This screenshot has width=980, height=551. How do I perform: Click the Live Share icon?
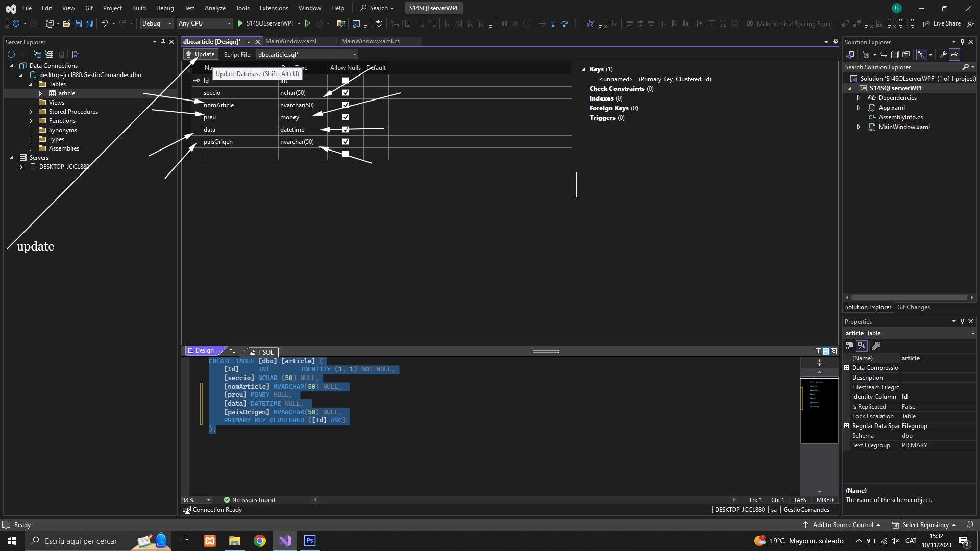(x=926, y=23)
